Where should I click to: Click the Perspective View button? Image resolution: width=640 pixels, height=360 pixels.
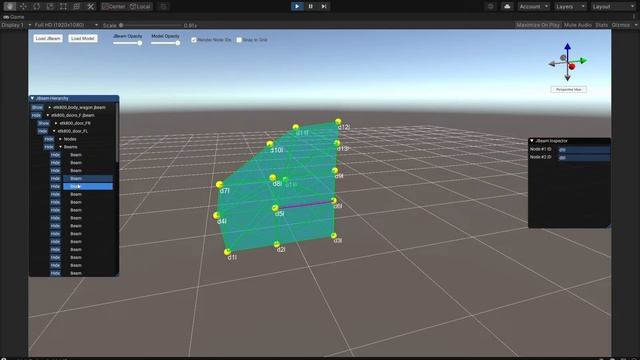tap(569, 89)
